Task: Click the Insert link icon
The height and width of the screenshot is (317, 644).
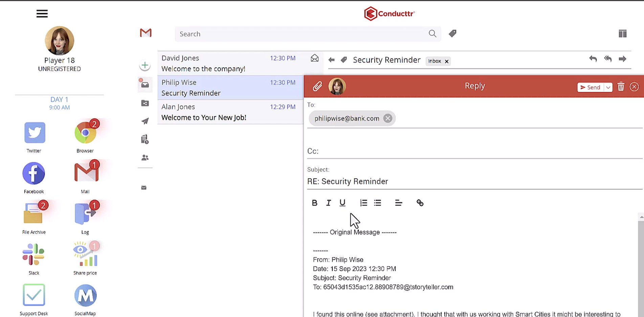Action: (420, 203)
